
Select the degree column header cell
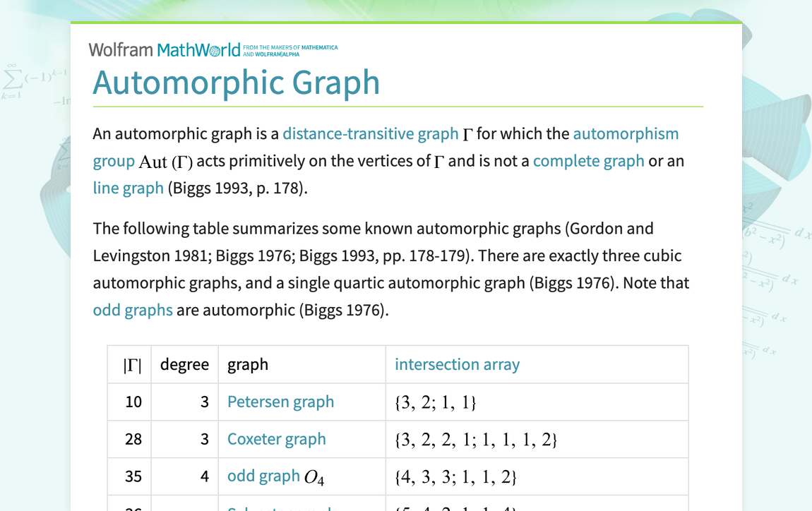point(184,364)
